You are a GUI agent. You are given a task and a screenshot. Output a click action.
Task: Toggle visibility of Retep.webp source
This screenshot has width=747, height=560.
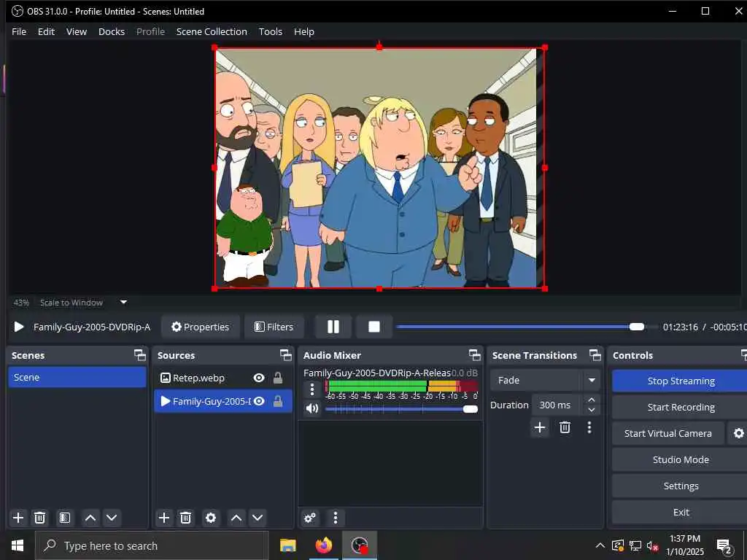click(x=259, y=378)
